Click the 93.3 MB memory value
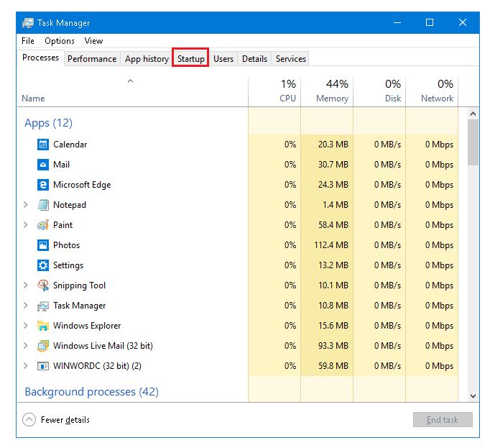 click(x=333, y=346)
